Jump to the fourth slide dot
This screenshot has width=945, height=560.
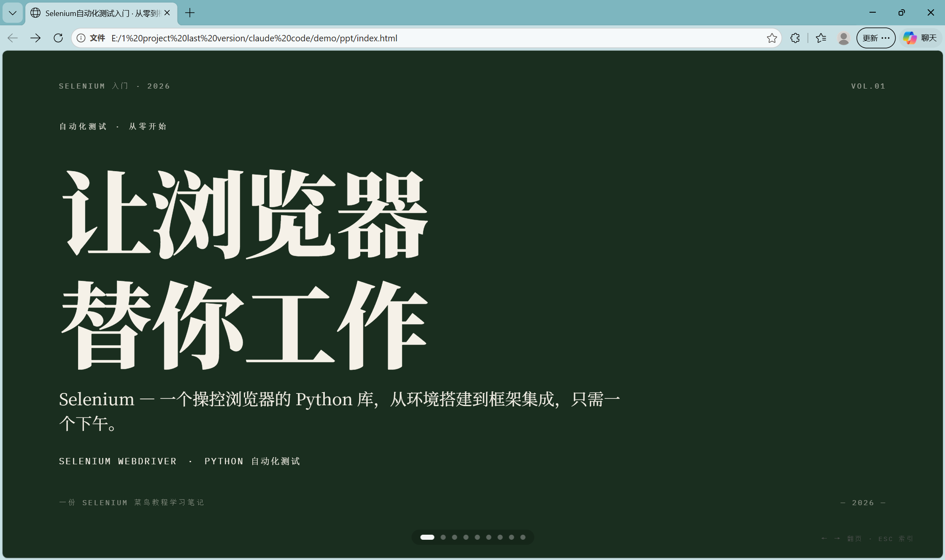(466, 537)
